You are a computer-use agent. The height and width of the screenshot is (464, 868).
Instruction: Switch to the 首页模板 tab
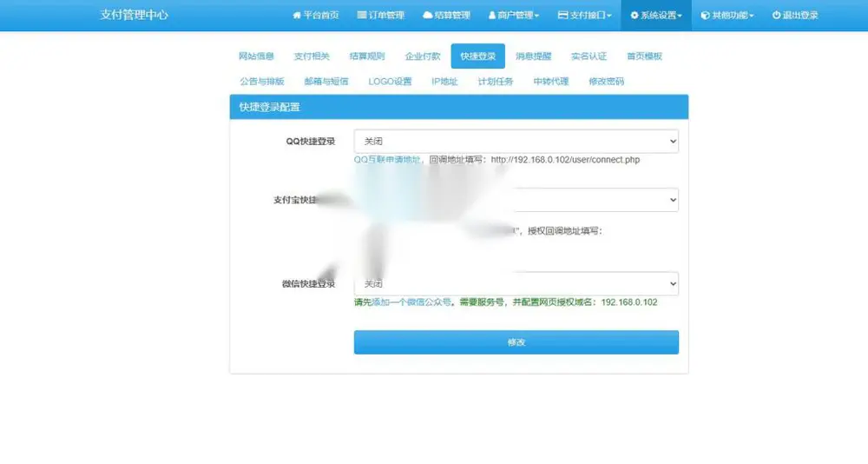click(644, 56)
